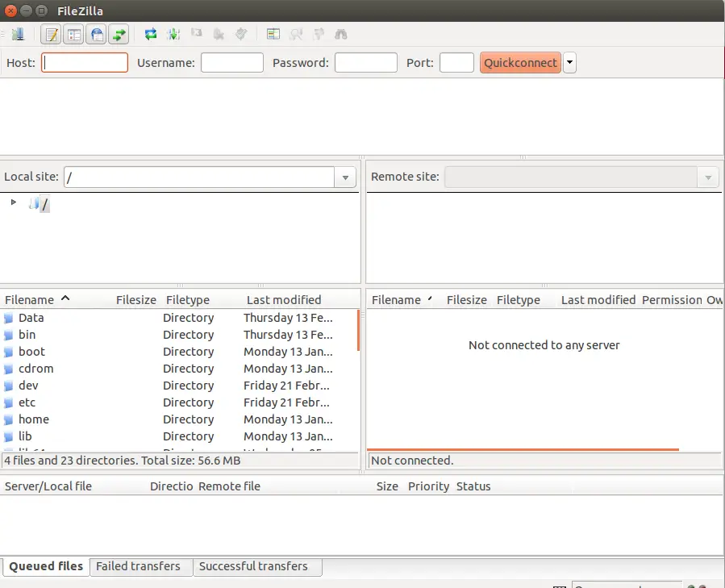Select the / folder in local tree
This screenshot has width=725, height=588.
pos(44,204)
